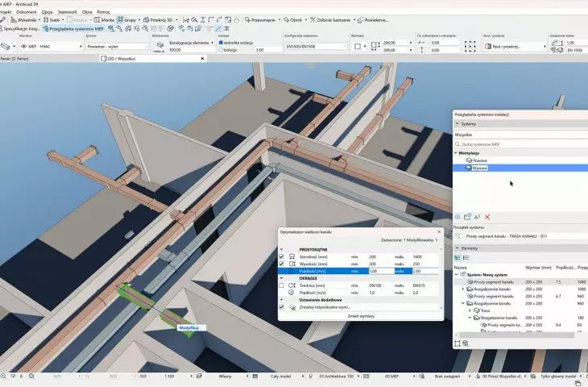
Task: Collapse the System: Nowy system tree node
Action: [457, 275]
